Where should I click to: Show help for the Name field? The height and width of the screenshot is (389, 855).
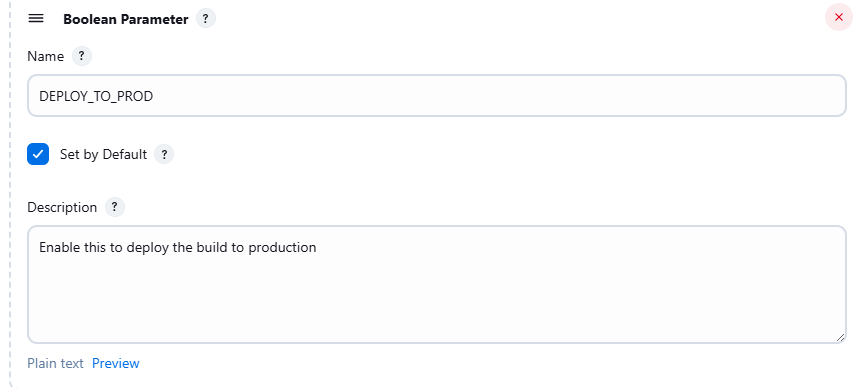pos(82,56)
